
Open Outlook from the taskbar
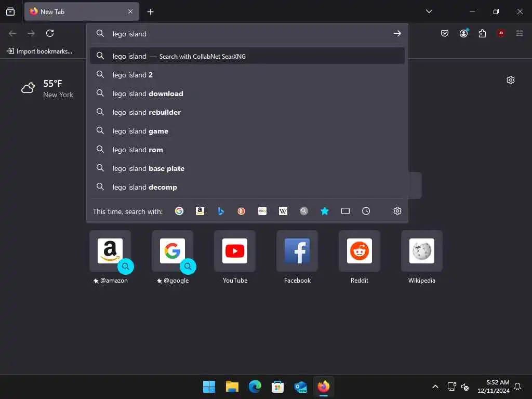pyautogui.click(x=301, y=387)
